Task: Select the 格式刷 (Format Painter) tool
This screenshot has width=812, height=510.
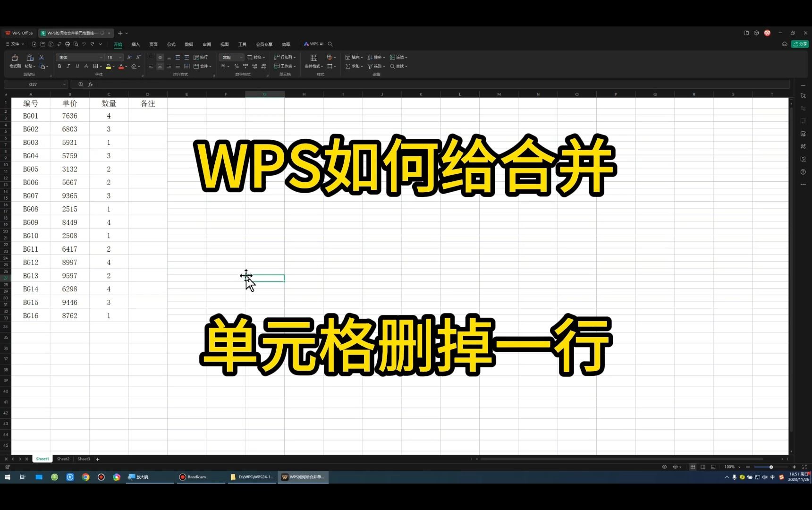Action: coord(15,60)
